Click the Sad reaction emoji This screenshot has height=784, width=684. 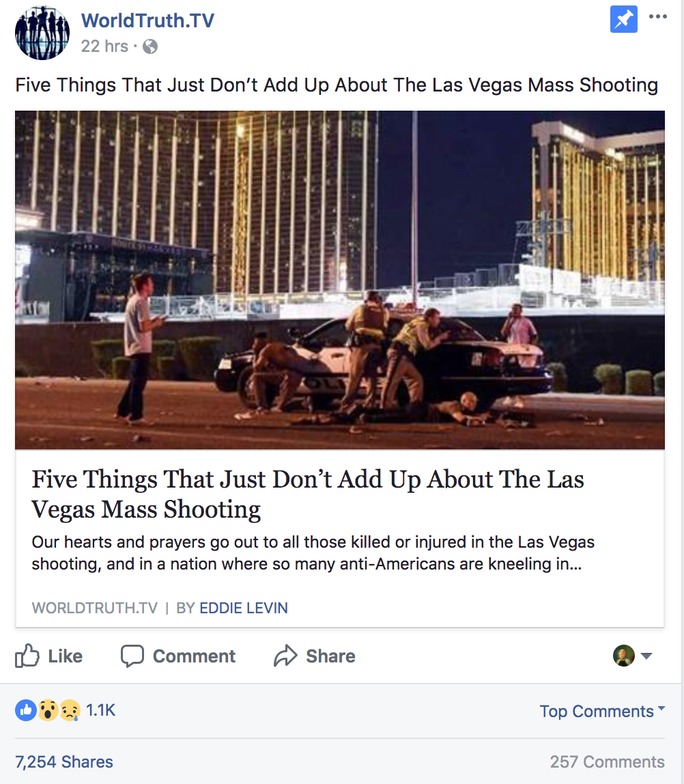(70, 710)
